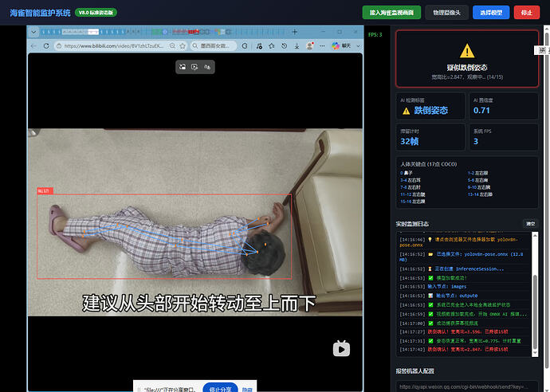The height and width of the screenshot is (392, 550).
Task: Click the Copilot 聊天 icon
Action: pos(341,46)
